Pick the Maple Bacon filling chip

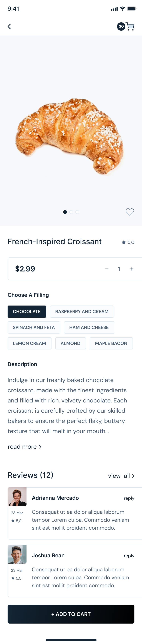[x=111, y=344]
